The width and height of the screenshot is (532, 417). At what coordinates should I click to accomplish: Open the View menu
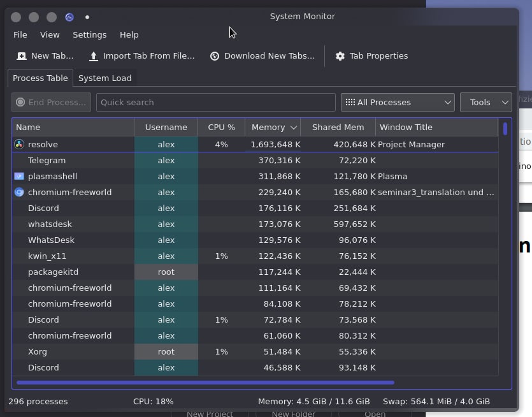(50, 34)
